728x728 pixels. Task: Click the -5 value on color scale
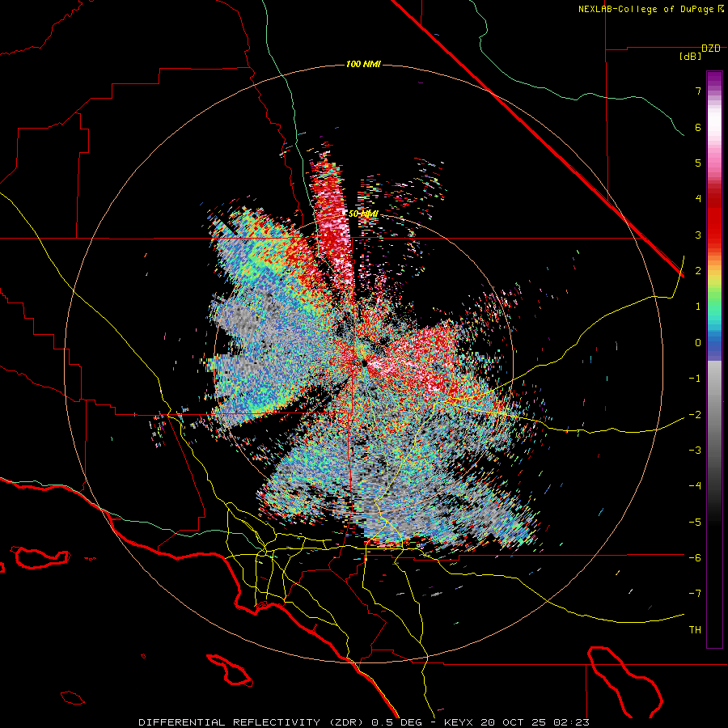pyautogui.click(x=695, y=522)
